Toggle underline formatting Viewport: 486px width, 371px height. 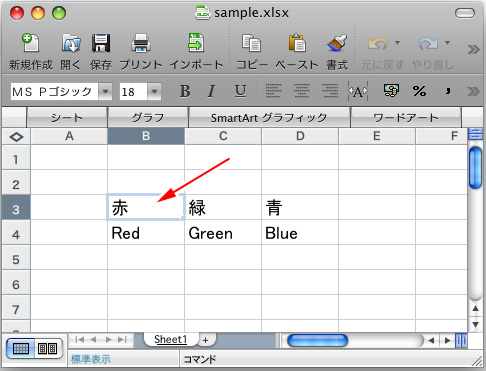pos(240,91)
